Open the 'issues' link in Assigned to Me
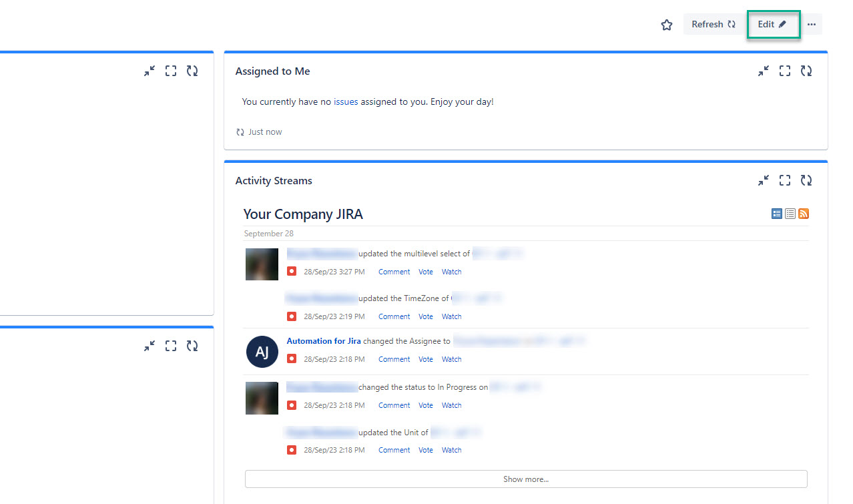 (x=346, y=102)
